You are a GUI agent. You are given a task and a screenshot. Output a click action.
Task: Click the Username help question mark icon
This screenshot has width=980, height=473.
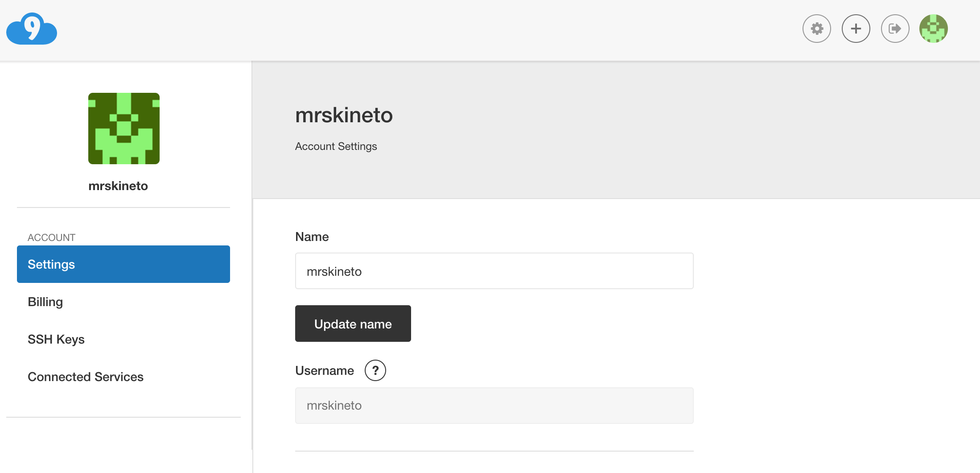375,370
